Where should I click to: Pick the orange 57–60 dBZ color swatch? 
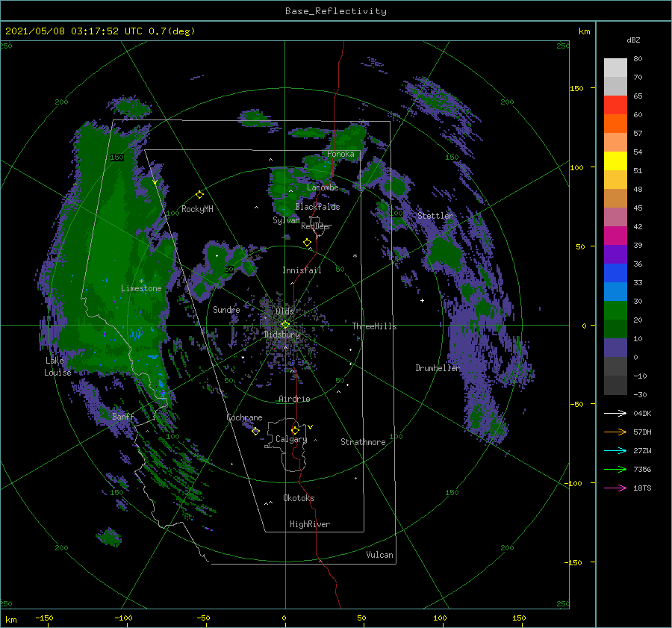pyautogui.click(x=615, y=124)
